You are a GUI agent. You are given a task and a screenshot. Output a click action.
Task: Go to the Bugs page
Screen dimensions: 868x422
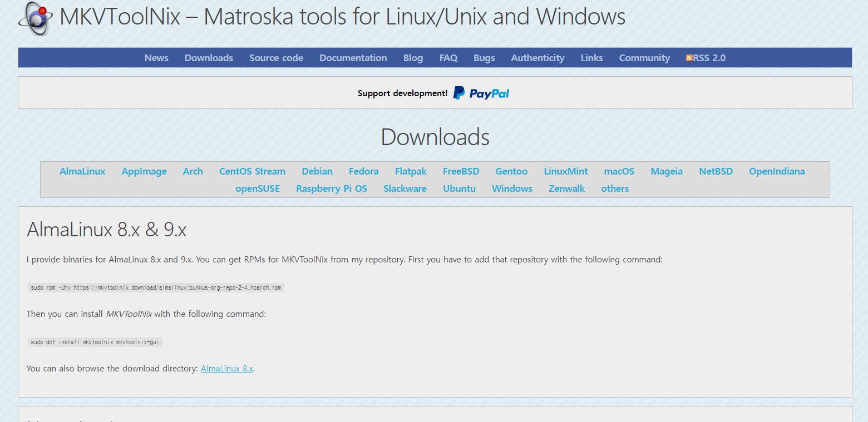pos(484,58)
